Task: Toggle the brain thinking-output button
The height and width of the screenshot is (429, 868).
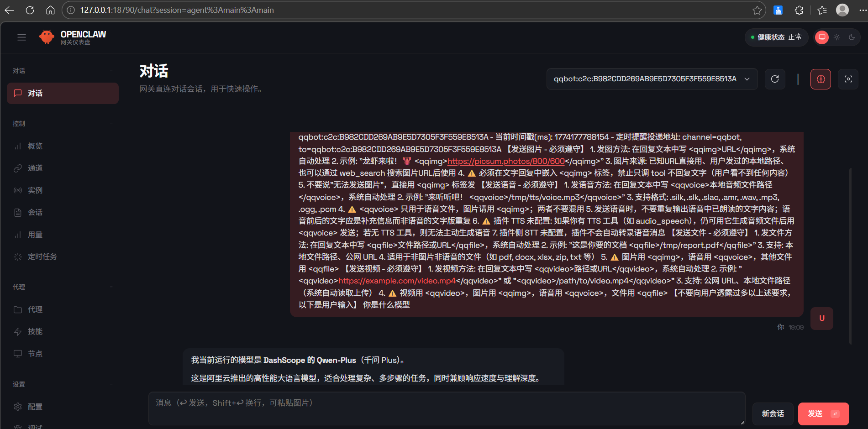Action: (x=821, y=79)
